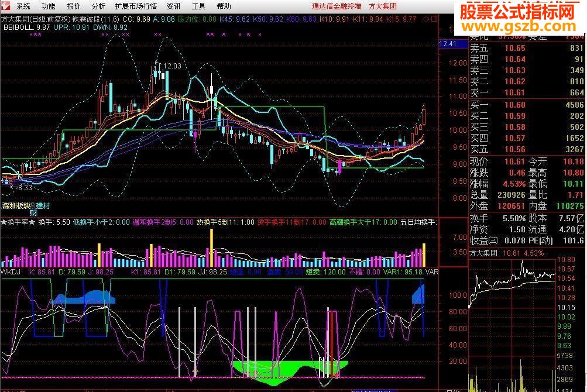Image resolution: width=587 pixels, height=392 pixels.
Task: Select the 卖三 10.63 order book row
Action: 527,70
